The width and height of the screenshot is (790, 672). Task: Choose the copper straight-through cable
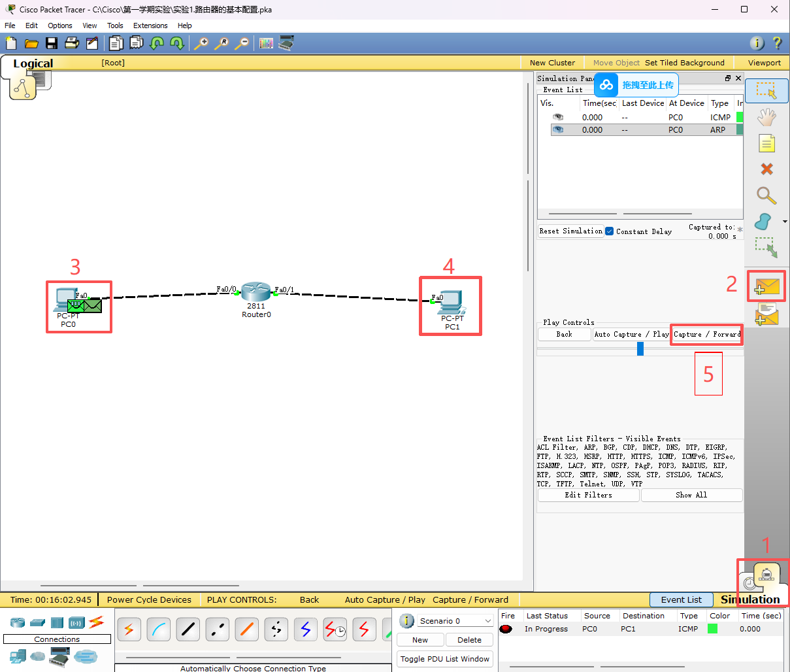(x=188, y=630)
